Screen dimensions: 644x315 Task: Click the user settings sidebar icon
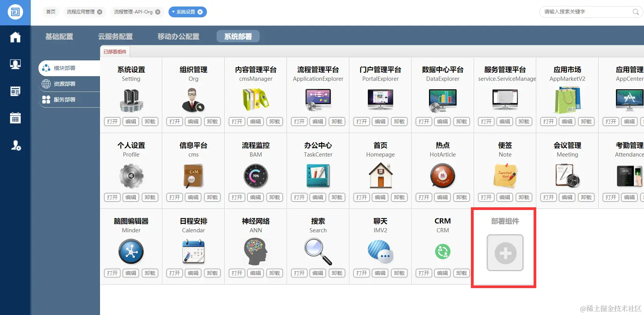click(15, 145)
